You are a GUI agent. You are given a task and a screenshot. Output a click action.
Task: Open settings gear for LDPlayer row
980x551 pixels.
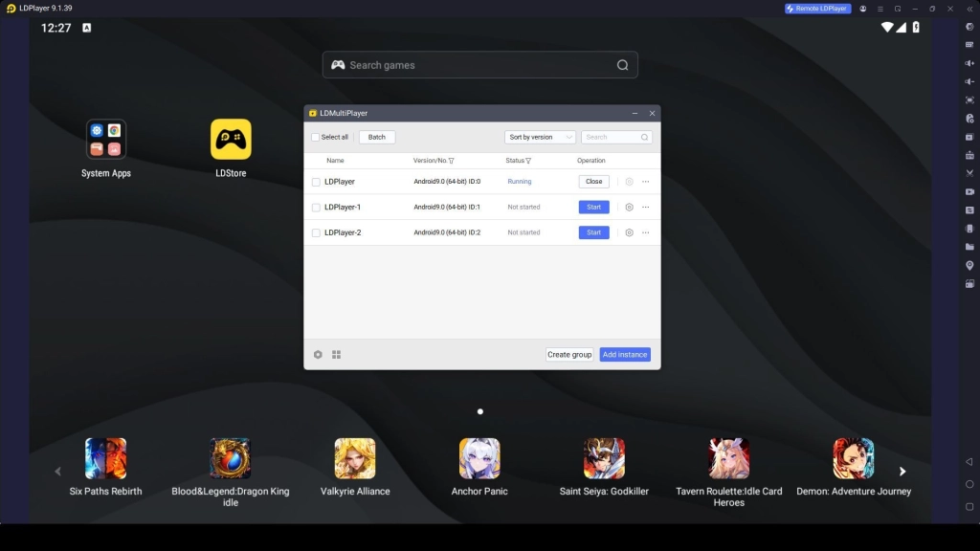coord(630,182)
